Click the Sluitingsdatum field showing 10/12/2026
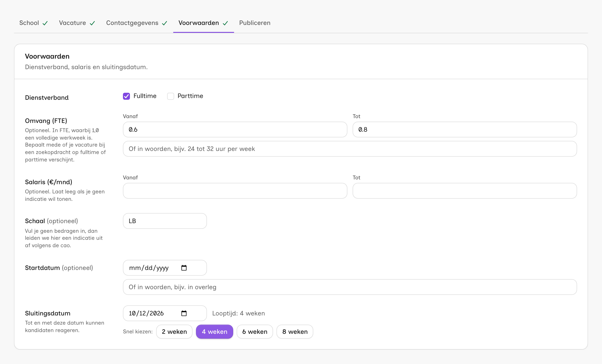This screenshot has height=364, width=602. [x=165, y=313]
